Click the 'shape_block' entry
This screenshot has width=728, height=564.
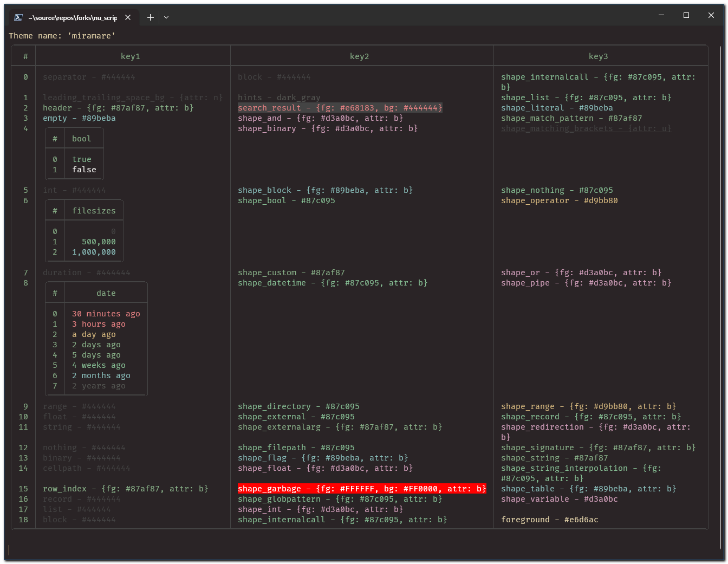(x=326, y=190)
